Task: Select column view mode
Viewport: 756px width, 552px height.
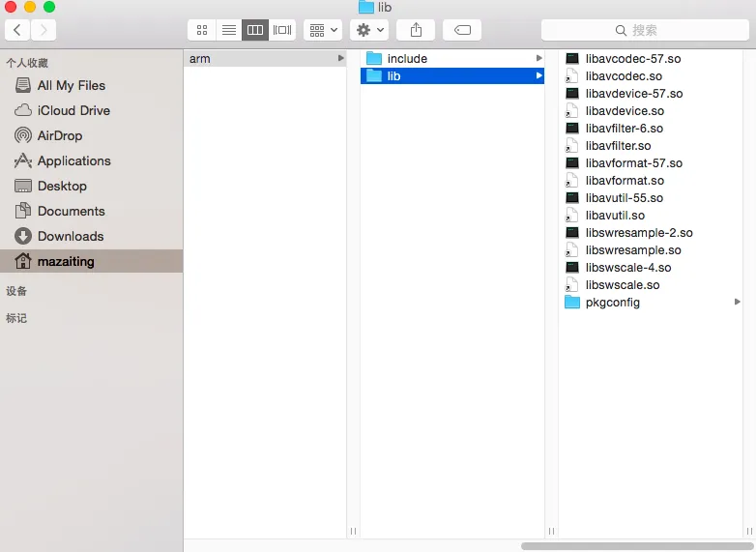Action: [x=255, y=30]
